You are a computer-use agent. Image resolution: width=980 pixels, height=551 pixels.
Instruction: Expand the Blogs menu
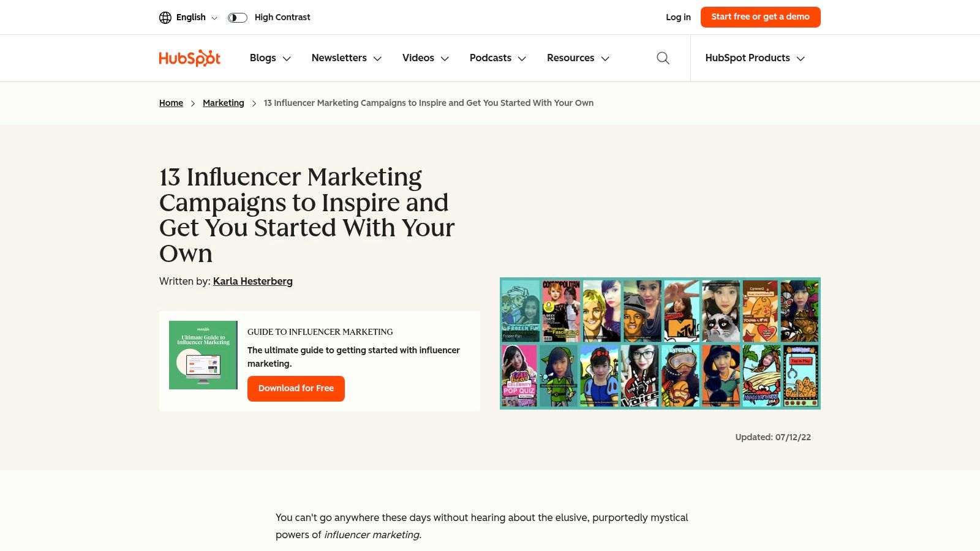tap(270, 58)
